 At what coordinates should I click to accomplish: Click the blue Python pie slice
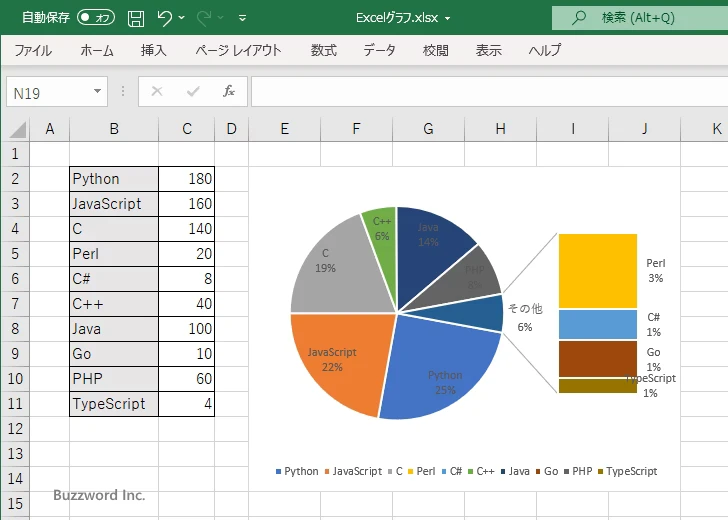434,358
